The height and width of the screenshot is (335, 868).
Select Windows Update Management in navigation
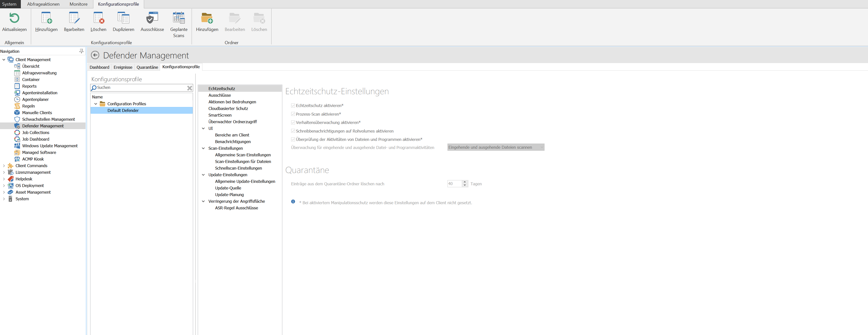(x=50, y=146)
